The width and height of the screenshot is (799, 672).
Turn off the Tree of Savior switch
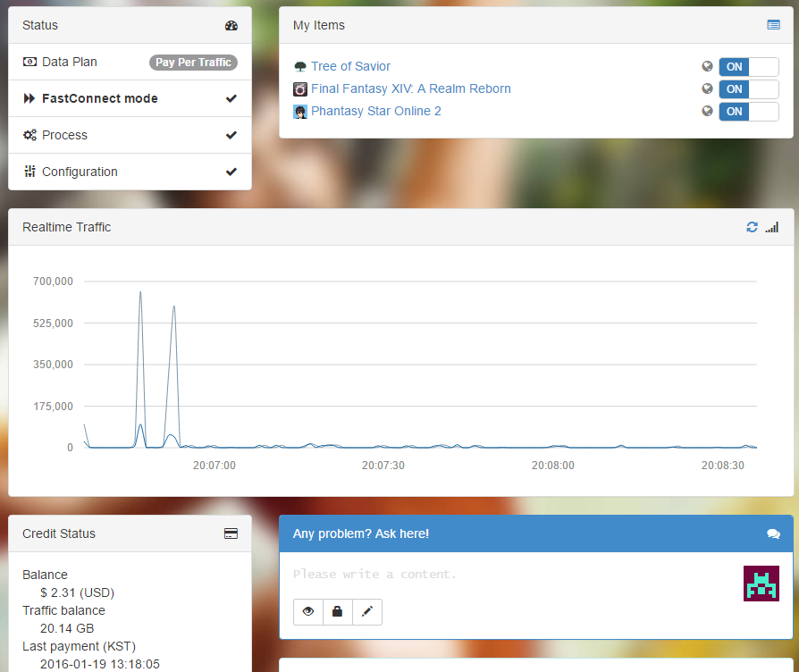click(748, 67)
